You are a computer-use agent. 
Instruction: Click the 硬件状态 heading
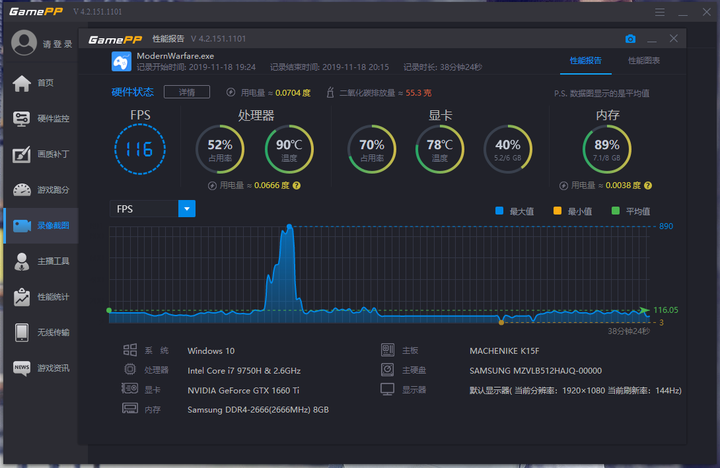[x=132, y=92]
